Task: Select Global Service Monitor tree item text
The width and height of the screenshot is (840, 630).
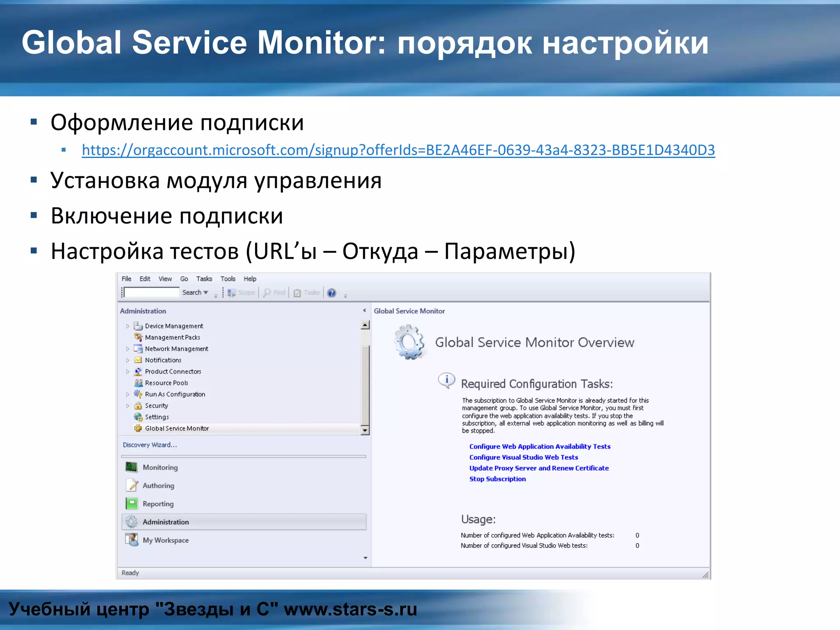Action: click(177, 428)
